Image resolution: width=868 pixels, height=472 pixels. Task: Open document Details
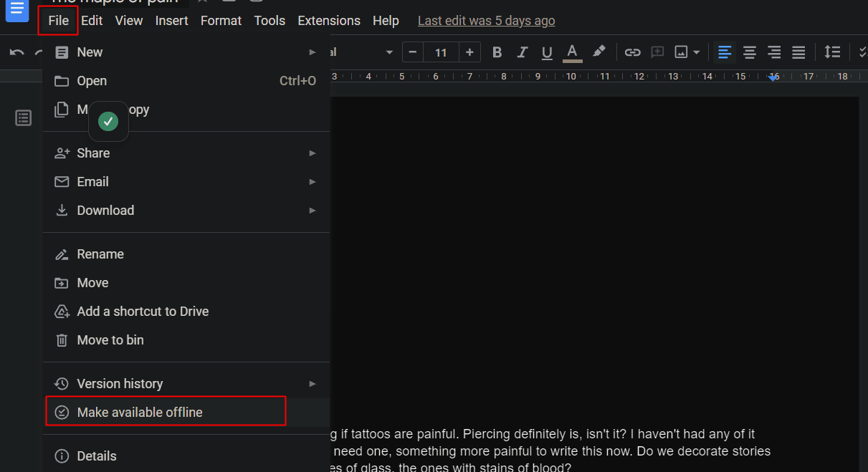pos(186,456)
